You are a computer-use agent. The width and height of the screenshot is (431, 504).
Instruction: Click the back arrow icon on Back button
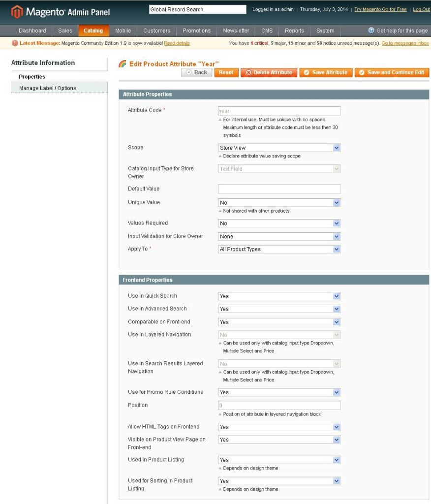pyautogui.click(x=188, y=72)
